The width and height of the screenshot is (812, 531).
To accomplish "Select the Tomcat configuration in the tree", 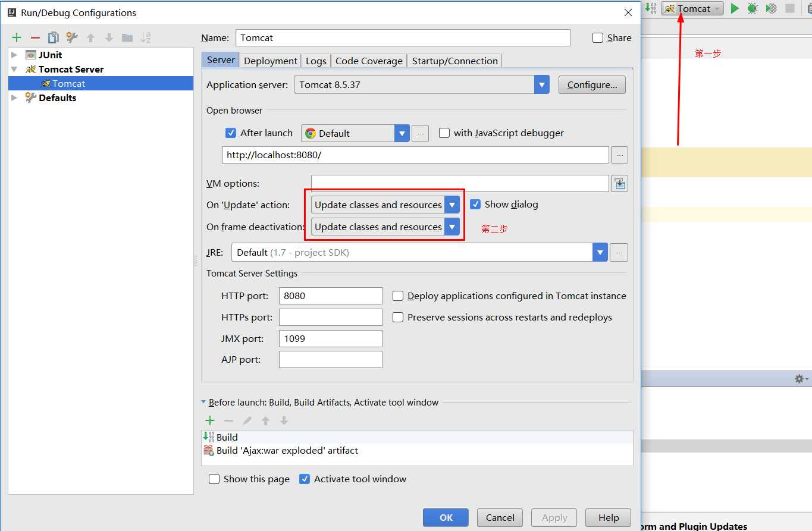I will click(x=101, y=83).
